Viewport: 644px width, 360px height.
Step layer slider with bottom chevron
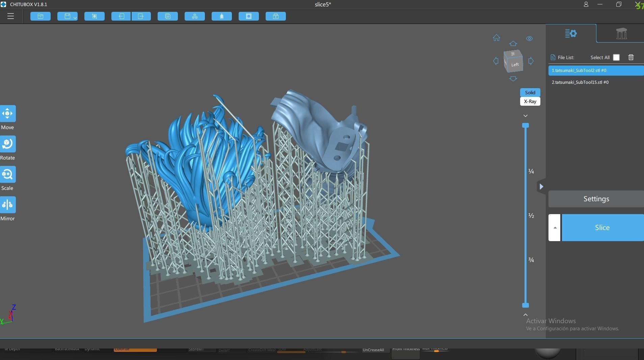pyautogui.click(x=526, y=315)
